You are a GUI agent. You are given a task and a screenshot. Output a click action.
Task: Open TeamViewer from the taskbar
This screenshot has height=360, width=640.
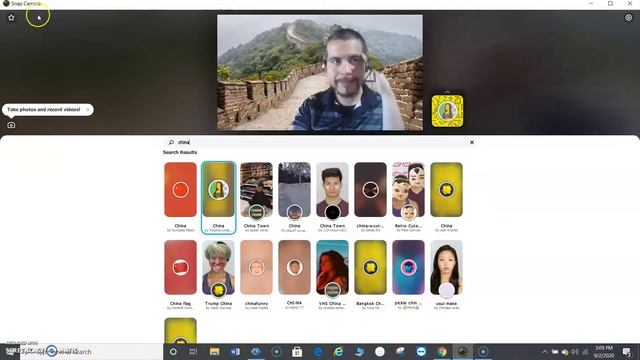point(421,351)
